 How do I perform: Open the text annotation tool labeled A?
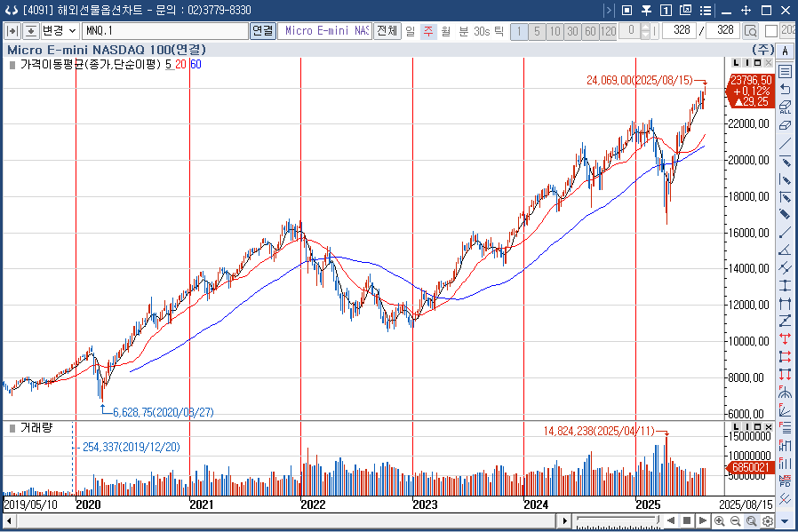[x=786, y=51]
